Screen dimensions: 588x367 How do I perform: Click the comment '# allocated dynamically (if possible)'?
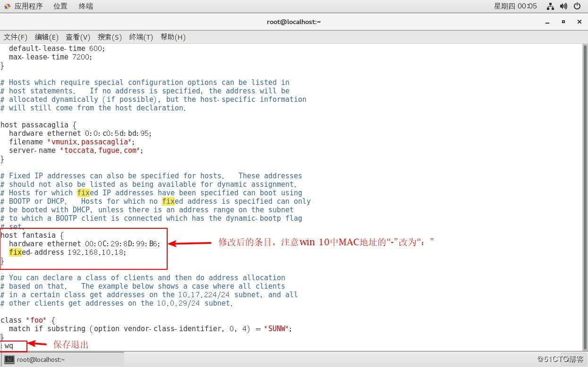click(153, 99)
